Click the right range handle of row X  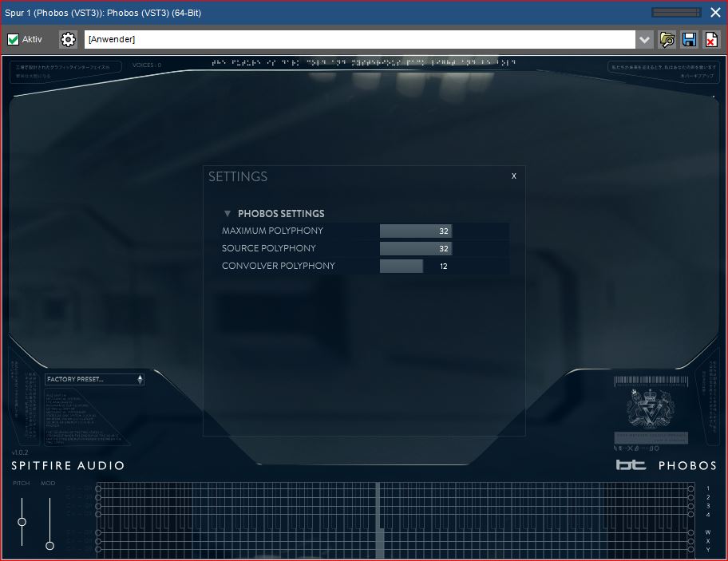tap(690, 541)
